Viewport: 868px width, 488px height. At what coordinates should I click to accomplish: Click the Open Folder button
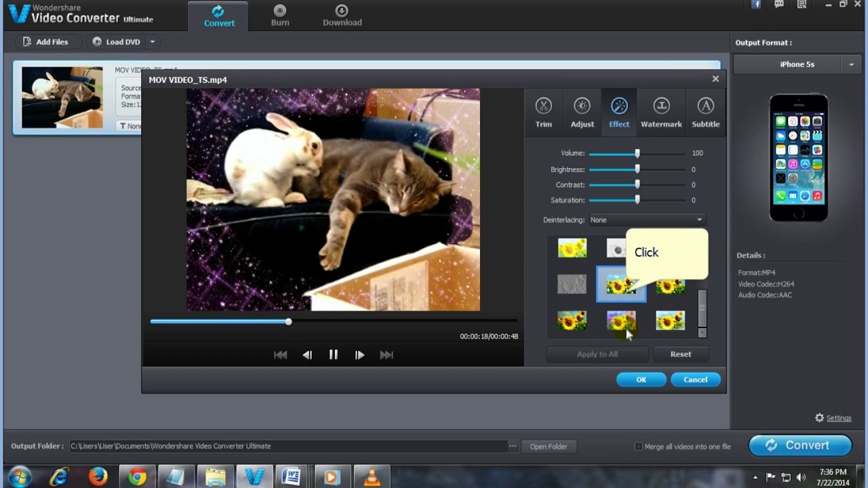point(549,446)
